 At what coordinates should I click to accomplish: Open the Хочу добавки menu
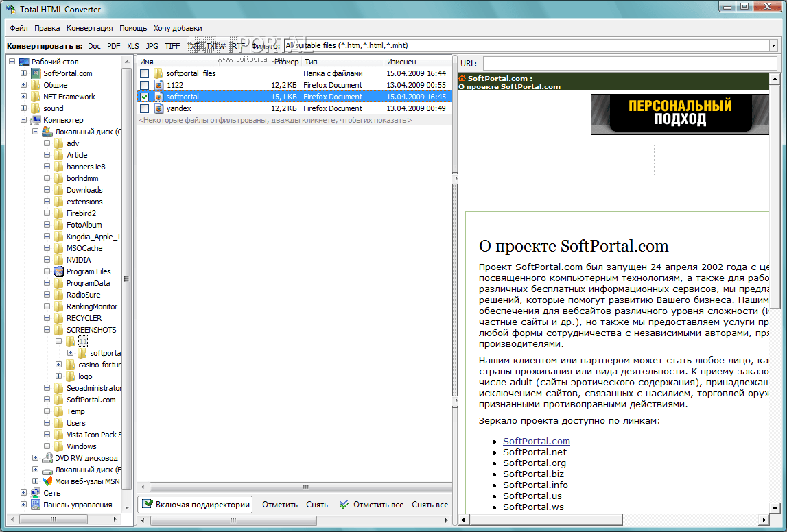click(x=178, y=28)
